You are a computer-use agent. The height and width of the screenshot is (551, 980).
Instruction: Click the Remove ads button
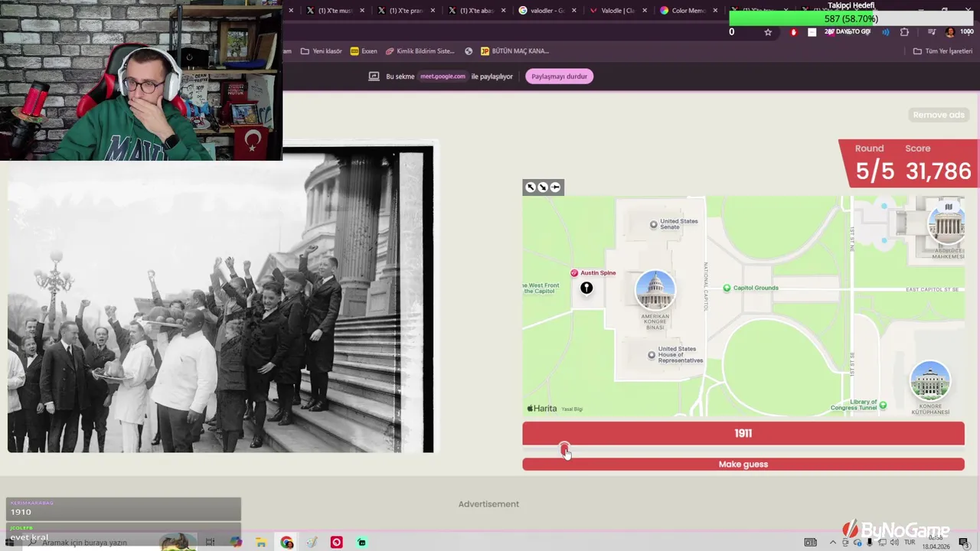click(x=939, y=115)
